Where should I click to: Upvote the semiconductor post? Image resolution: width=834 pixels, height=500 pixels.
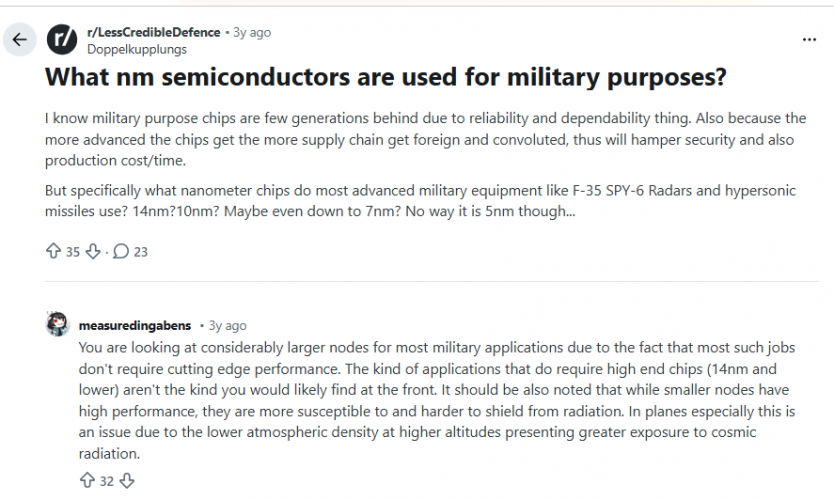(54, 252)
